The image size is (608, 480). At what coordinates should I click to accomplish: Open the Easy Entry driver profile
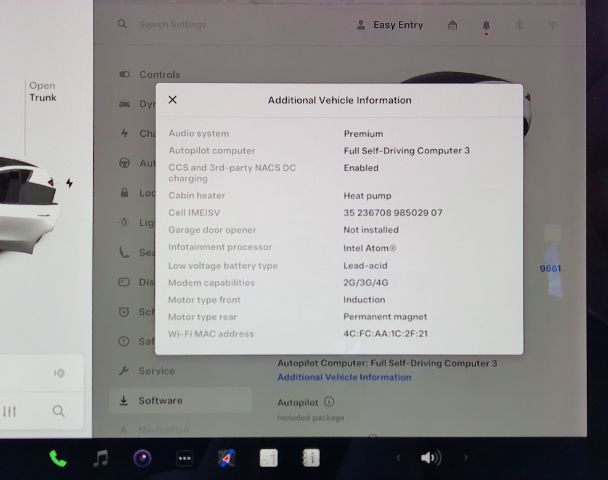[x=390, y=25]
